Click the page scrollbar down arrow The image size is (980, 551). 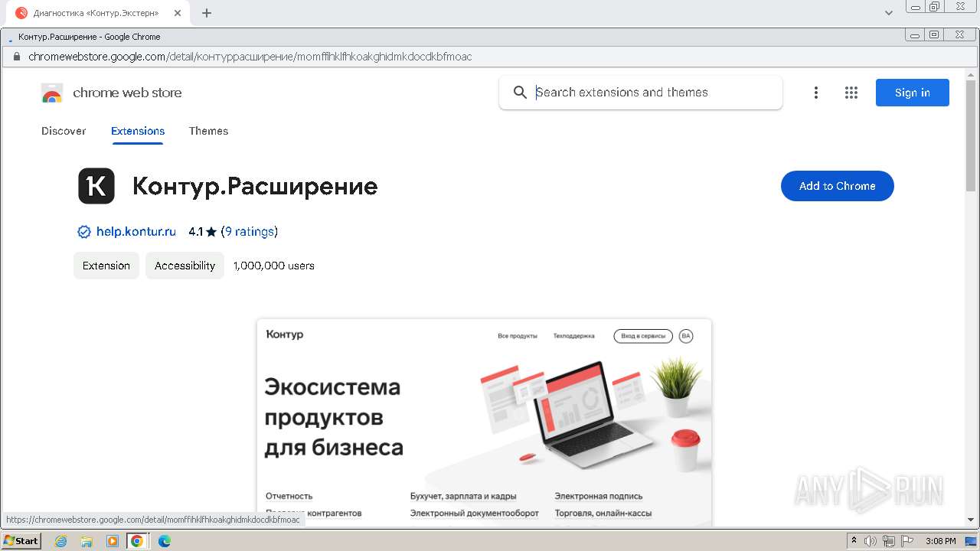(x=972, y=520)
